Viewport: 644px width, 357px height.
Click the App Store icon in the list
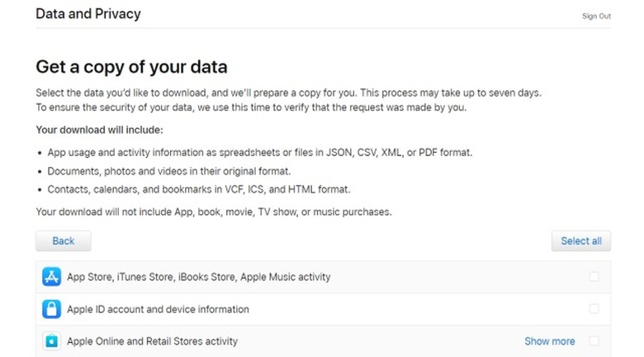coord(52,278)
